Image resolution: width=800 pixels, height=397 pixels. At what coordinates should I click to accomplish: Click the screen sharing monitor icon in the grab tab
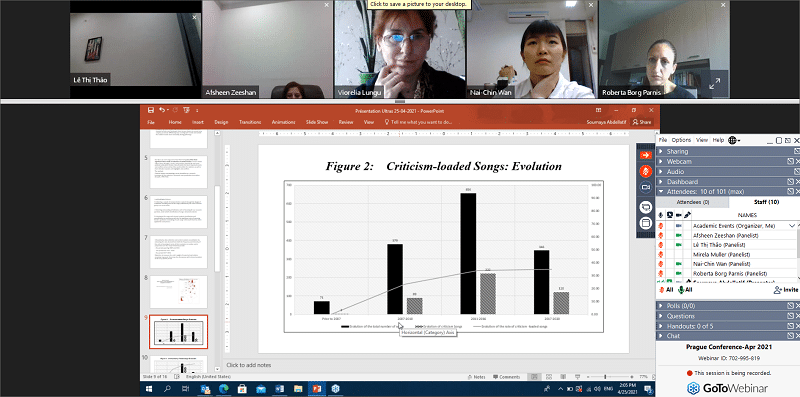pyautogui.click(x=645, y=207)
